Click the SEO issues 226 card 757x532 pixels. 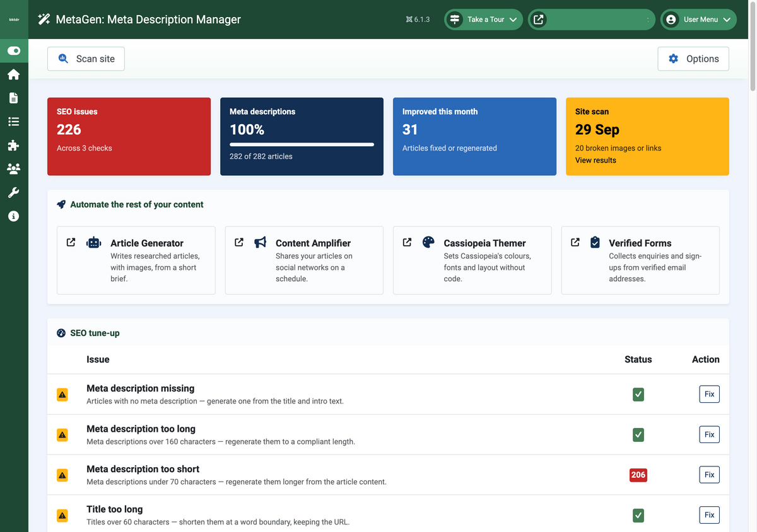click(129, 136)
